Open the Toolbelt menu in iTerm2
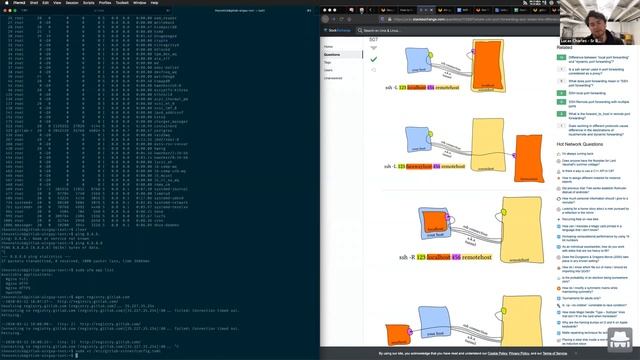 122,2
